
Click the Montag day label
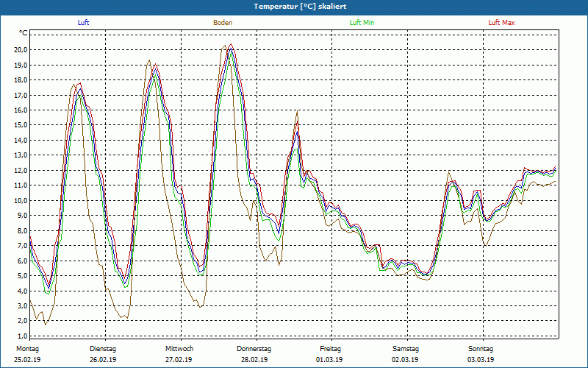[28, 349]
